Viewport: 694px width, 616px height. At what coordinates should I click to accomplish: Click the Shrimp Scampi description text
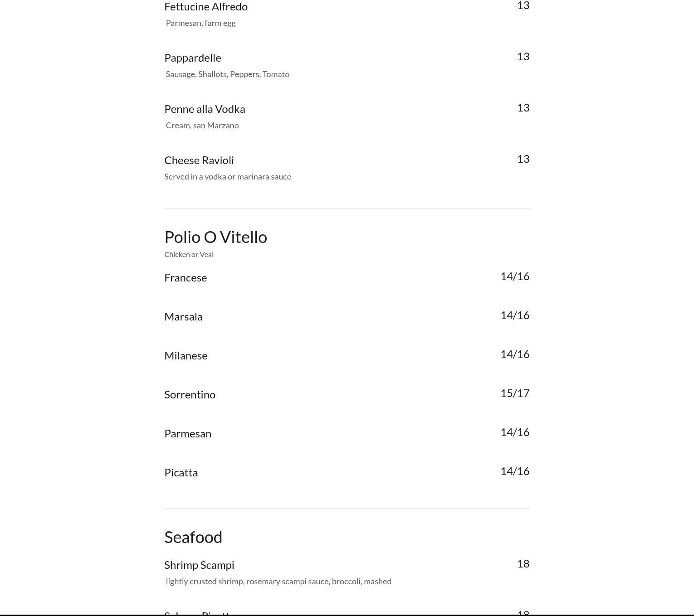click(279, 582)
